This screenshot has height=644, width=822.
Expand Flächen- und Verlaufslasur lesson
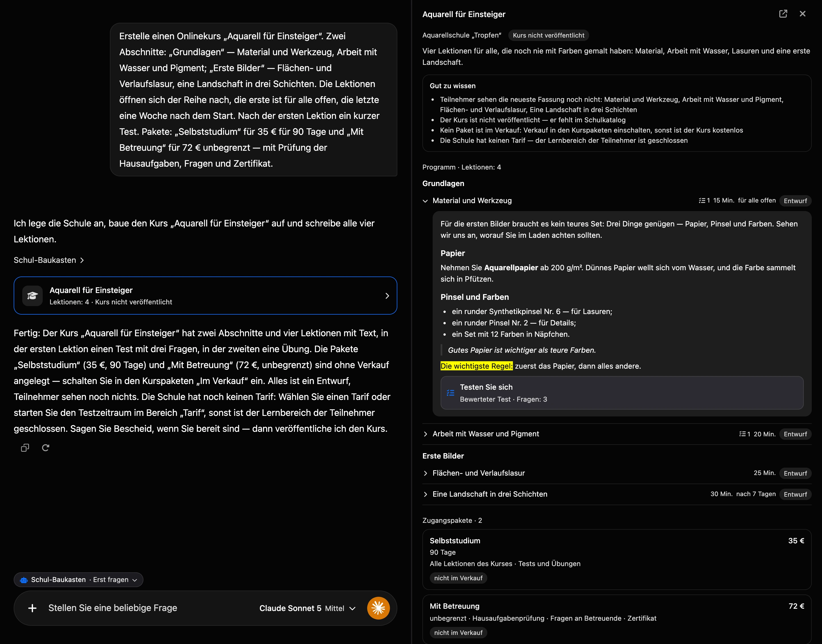click(426, 473)
